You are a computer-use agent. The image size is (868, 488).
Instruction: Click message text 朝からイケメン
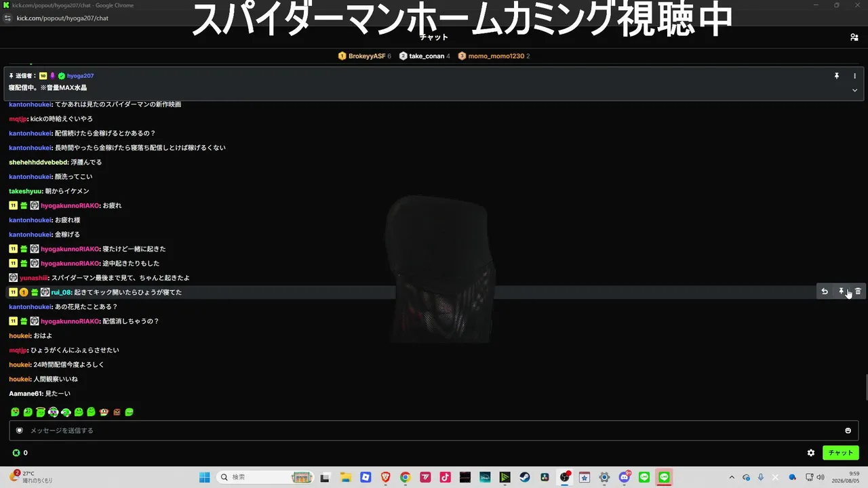68,191
